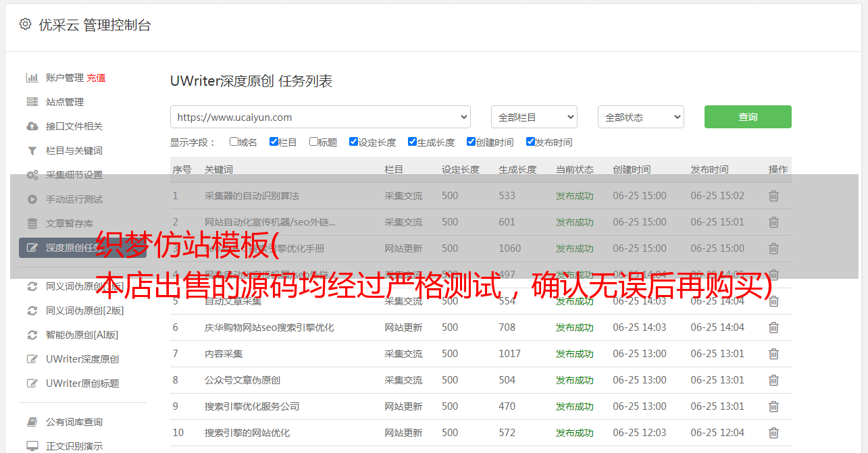Click the 发布时间 column header
The height and width of the screenshot is (453, 868).
[x=709, y=169]
